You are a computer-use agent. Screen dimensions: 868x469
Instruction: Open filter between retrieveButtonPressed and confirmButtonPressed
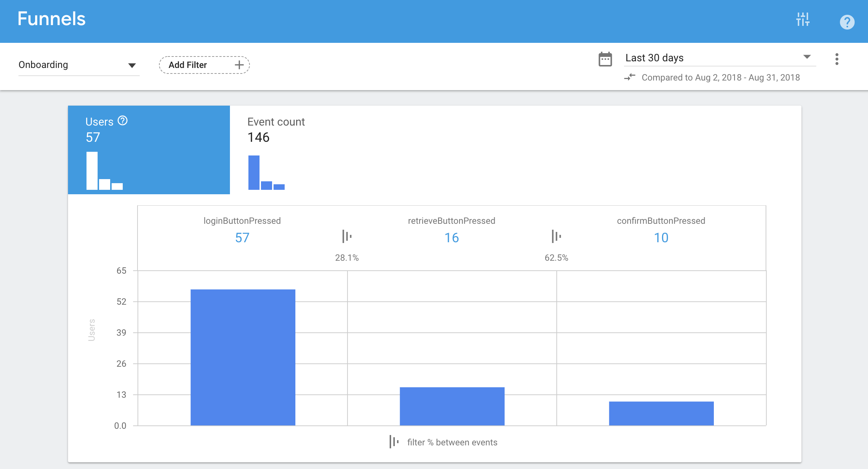[556, 236]
